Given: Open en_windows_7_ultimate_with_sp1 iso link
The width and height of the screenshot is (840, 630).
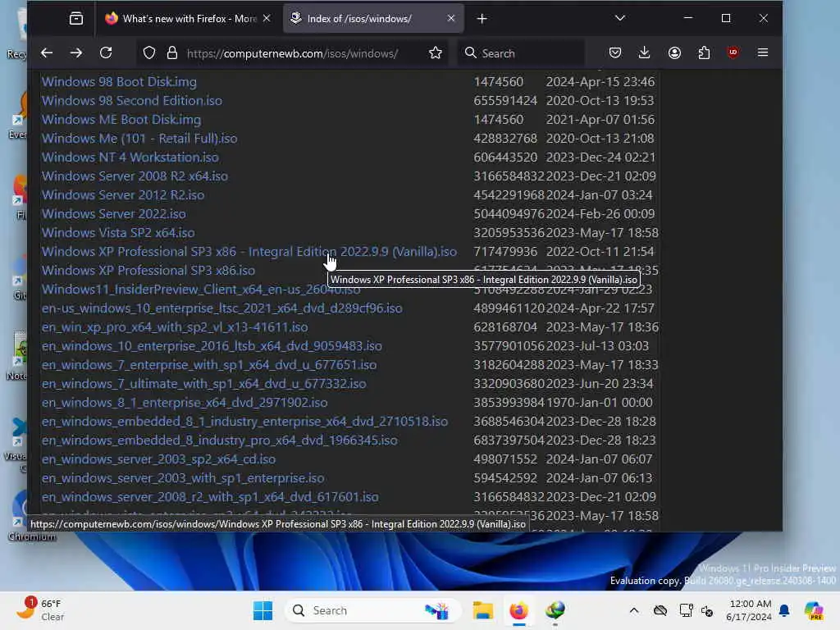Looking at the screenshot, I should pyautogui.click(x=203, y=384).
